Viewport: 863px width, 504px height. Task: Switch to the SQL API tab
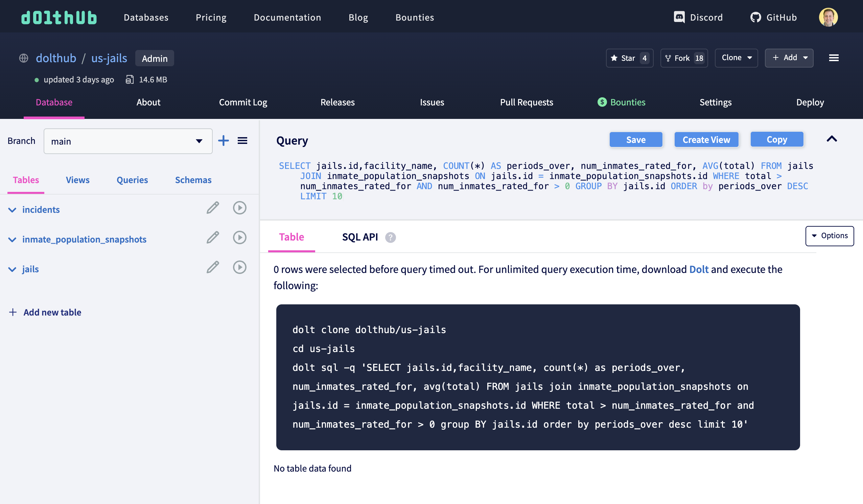click(x=360, y=237)
